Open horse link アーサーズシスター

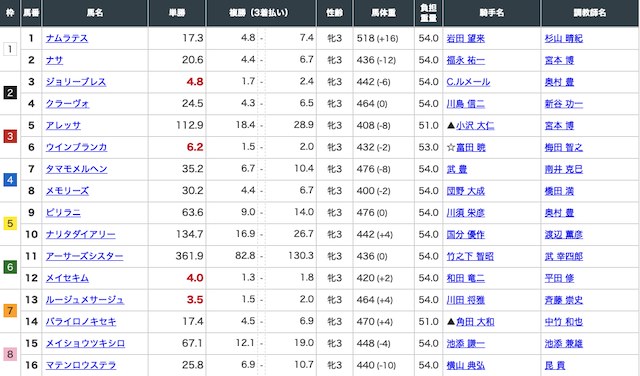point(84,256)
